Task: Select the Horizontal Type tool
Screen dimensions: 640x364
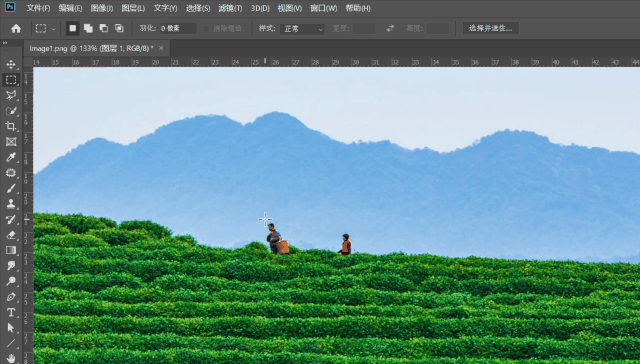Action: coord(11,313)
